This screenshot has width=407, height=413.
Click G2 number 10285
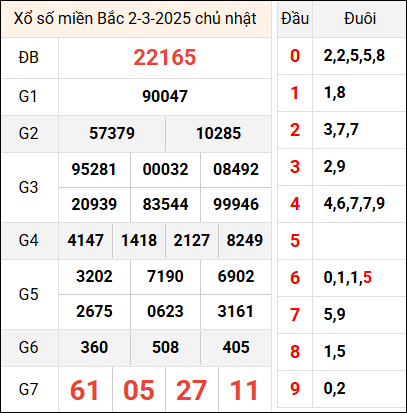point(218,134)
